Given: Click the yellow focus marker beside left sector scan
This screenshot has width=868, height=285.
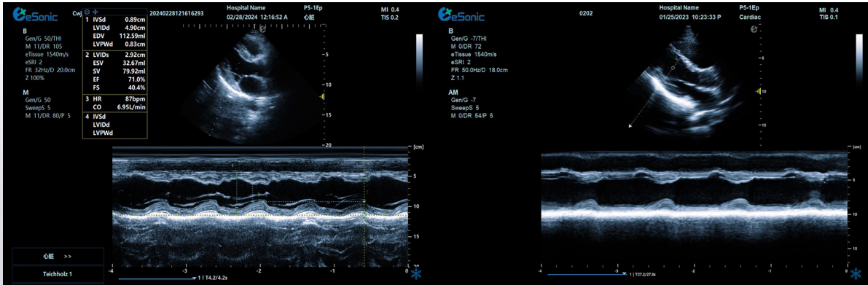Looking at the screenshot, I should [x=321, y=97].
